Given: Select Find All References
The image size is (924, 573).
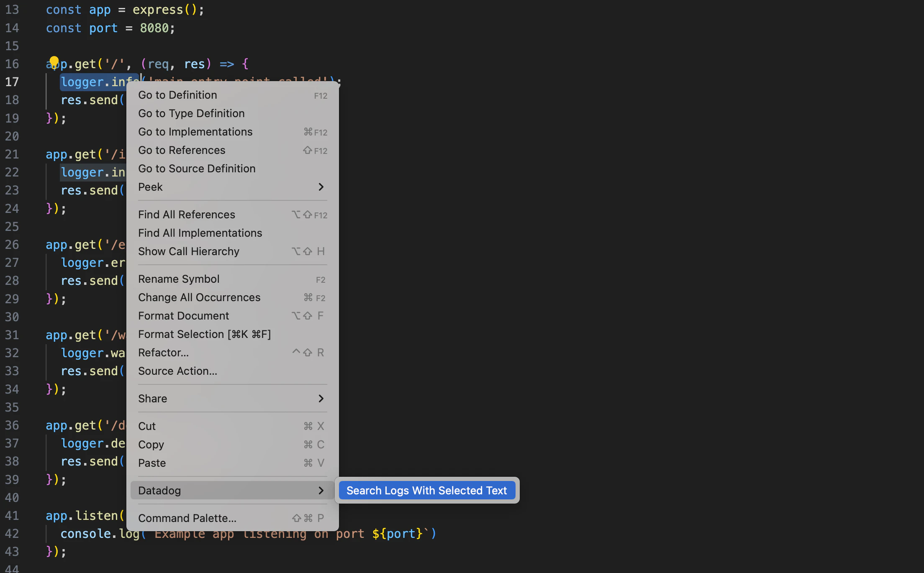Looking at the screenshot, I should click(187, 215).
